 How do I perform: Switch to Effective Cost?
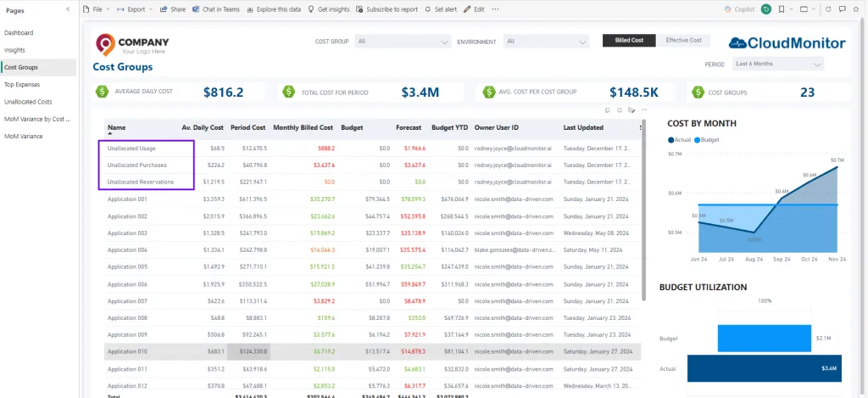[683, 41]
